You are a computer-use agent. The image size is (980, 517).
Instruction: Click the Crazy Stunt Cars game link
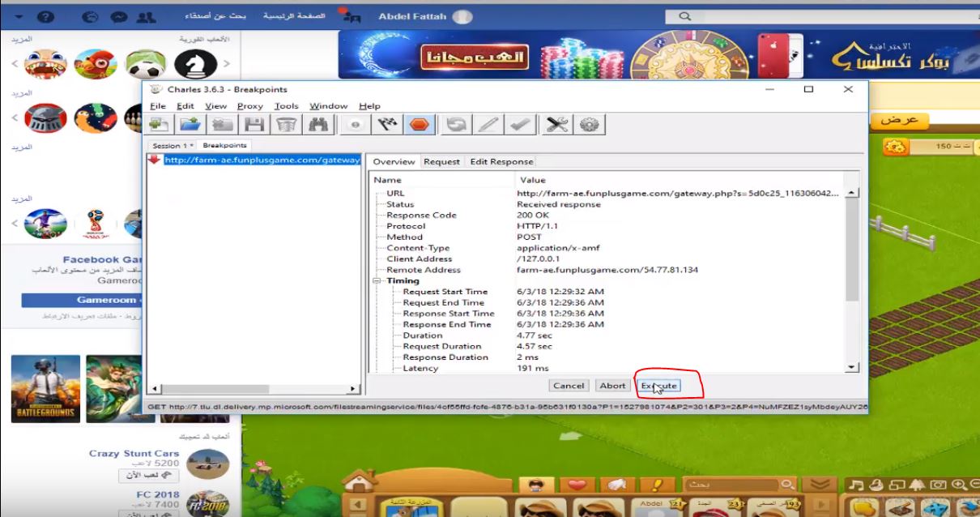tap(134, 454)
